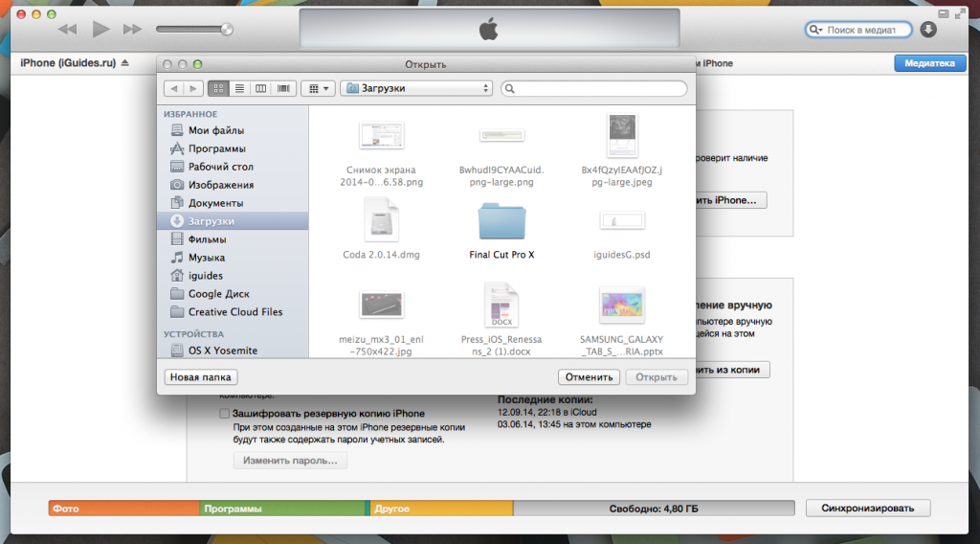This screenshot has width=980, height=544.
Task: Enable encrypt iPhone backup checkbox
Action: click(225, 414)
